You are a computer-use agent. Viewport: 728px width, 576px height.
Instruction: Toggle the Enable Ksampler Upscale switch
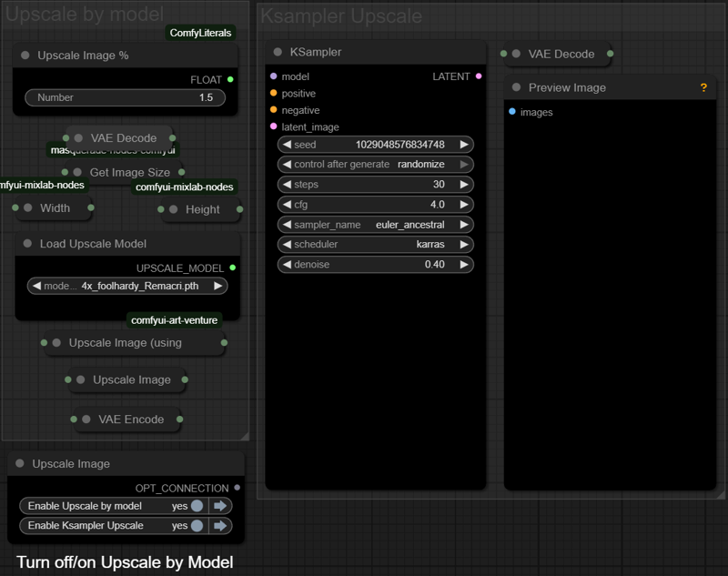pyautogui.click(x=197, y=526)
